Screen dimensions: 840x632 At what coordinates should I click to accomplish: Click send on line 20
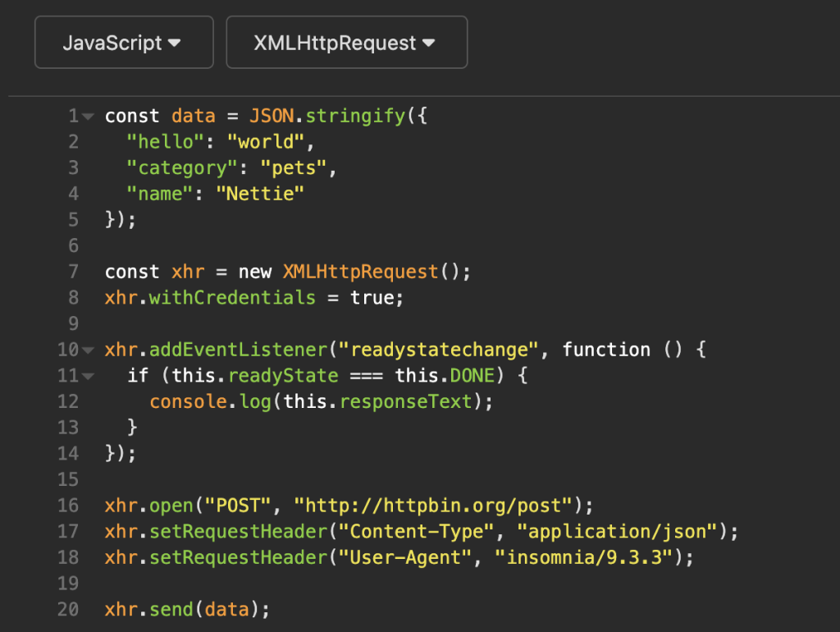(171, 610)
